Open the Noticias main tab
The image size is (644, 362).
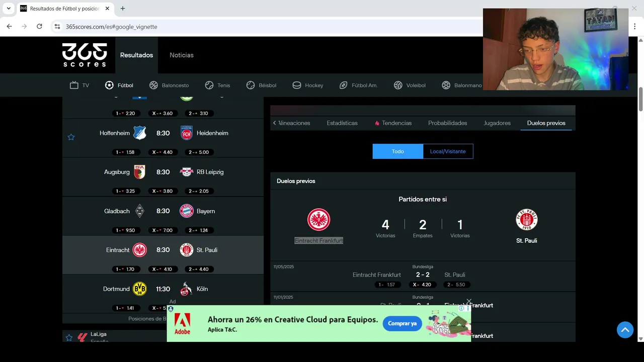point(182,55)
